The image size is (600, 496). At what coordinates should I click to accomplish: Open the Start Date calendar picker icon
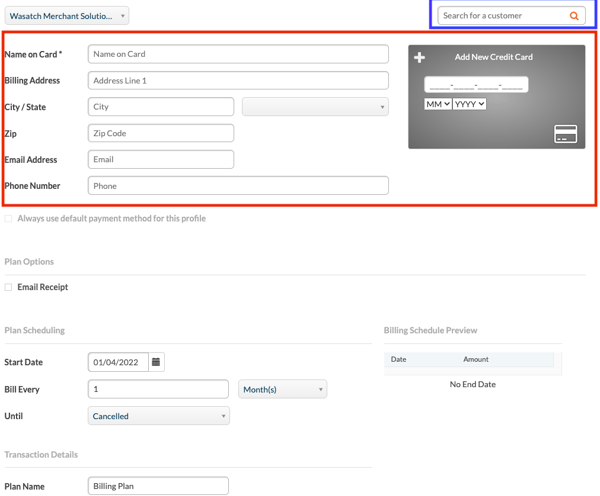tap(156, 362)
